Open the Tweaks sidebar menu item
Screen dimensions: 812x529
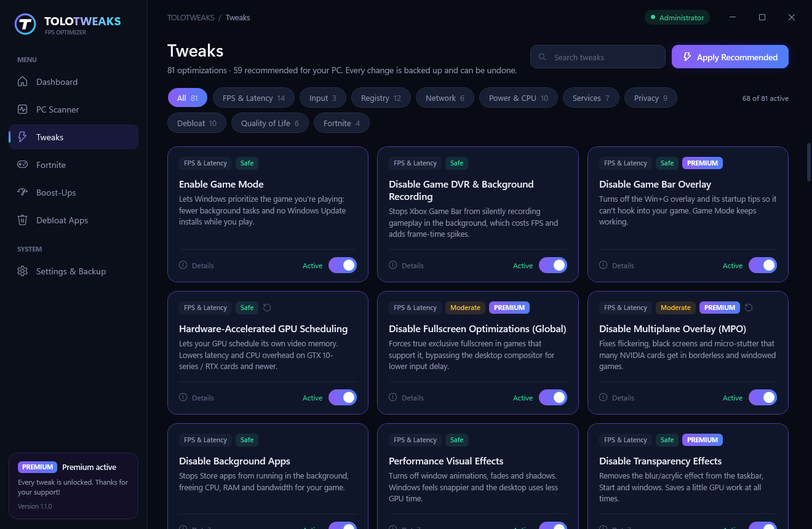[74, 137]
